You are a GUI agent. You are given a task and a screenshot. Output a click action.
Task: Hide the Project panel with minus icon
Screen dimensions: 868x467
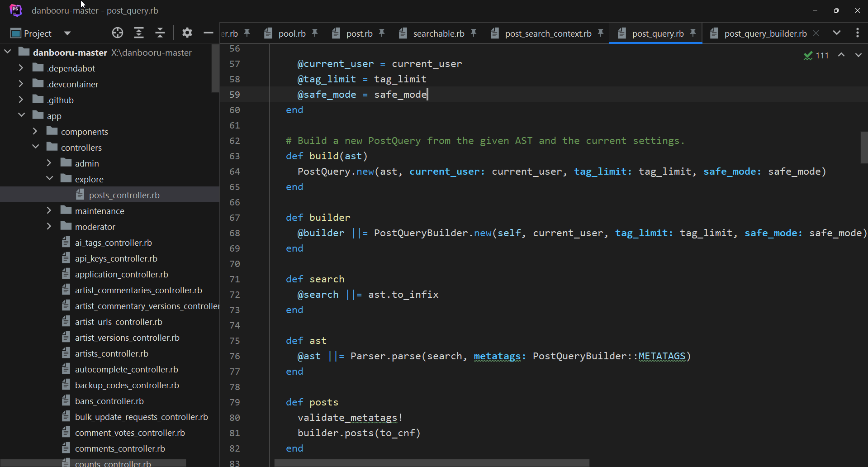[208, 33]
